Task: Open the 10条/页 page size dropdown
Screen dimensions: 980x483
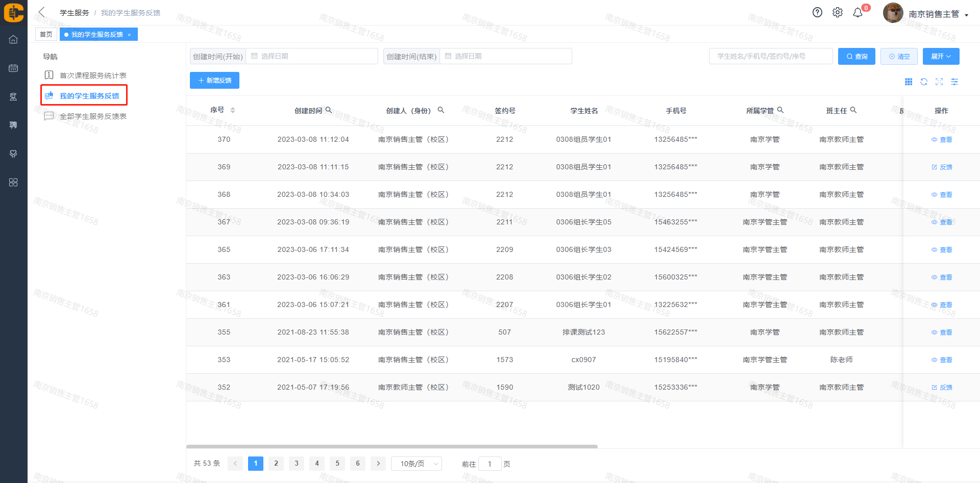Action: pyautogui.click(x=416, y=464)
